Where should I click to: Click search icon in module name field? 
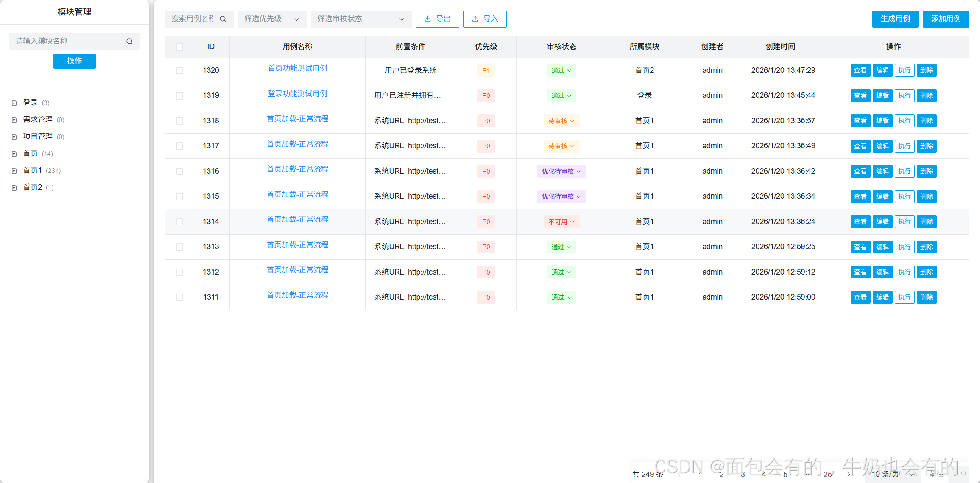point(129,41)
